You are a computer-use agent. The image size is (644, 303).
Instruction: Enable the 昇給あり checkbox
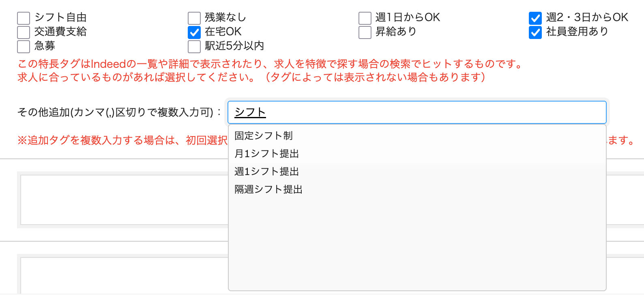point(365,32)
